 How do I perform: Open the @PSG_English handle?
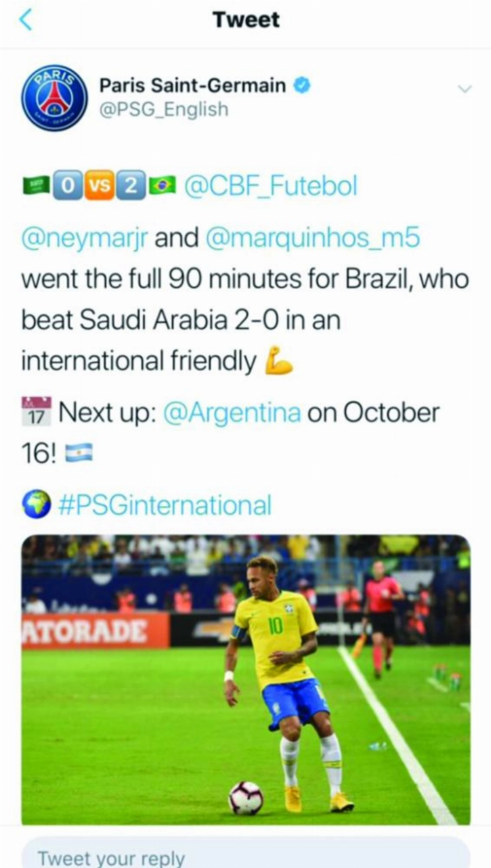163,109
